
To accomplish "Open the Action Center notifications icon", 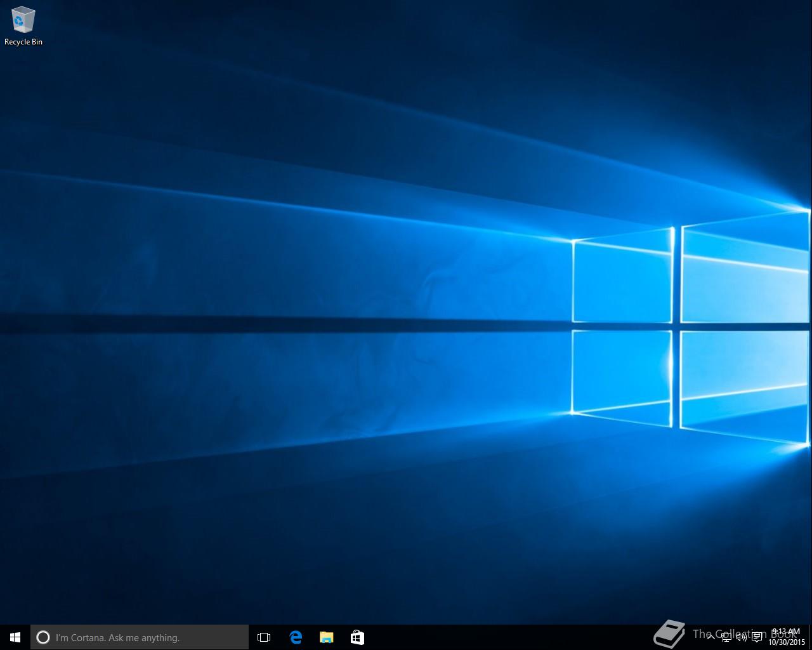I will pyautogui.click(x=757, y=637).
